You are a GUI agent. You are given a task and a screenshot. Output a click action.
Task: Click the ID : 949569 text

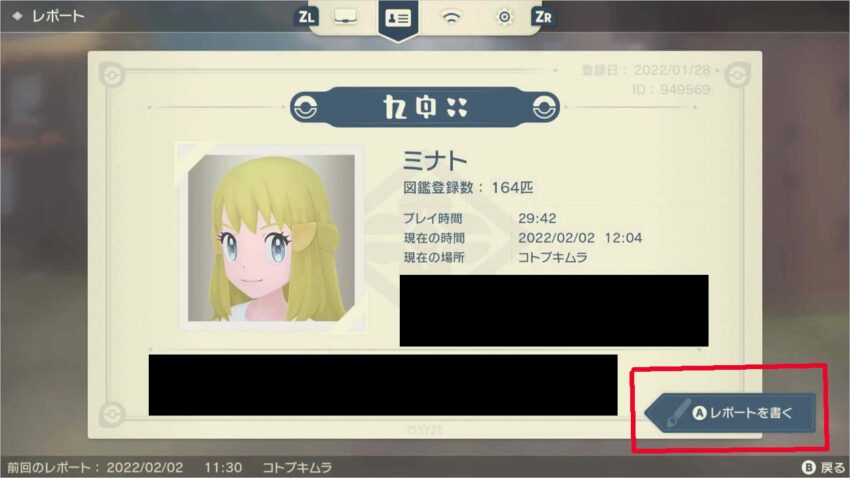point(671,89)
